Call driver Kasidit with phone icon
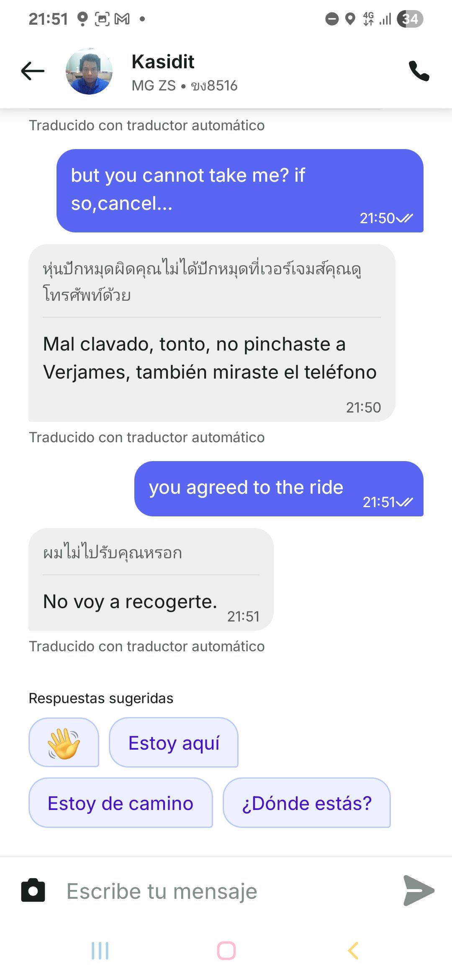 419,71
